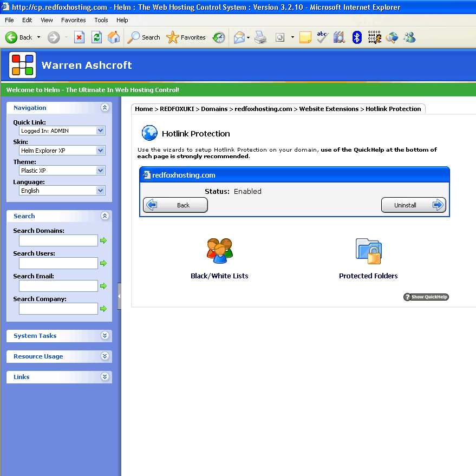The image size is (476, 476).
Task: Open the Research book-and-magnifier icon
Action: 339,38
